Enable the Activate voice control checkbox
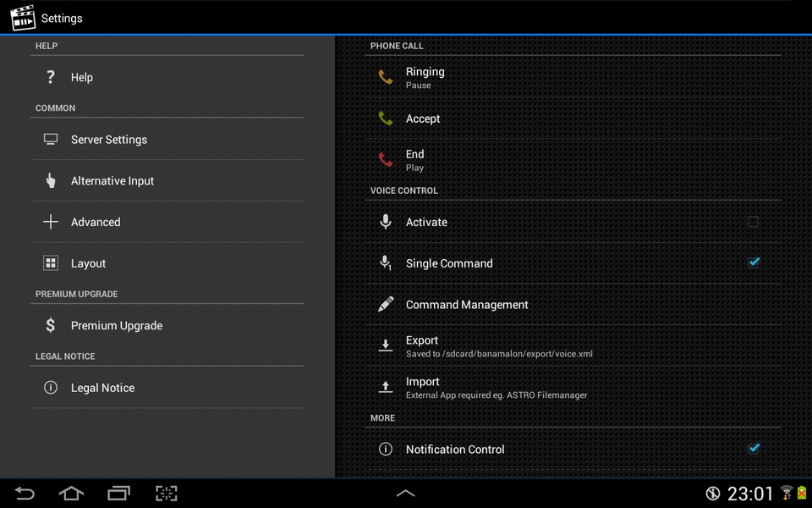 click(x=753, y=222)
